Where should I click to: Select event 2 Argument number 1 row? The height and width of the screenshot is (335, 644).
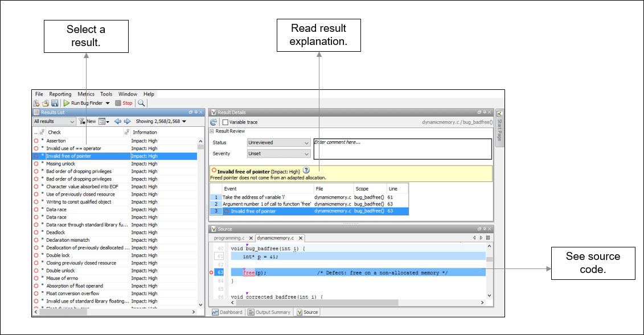309,204
